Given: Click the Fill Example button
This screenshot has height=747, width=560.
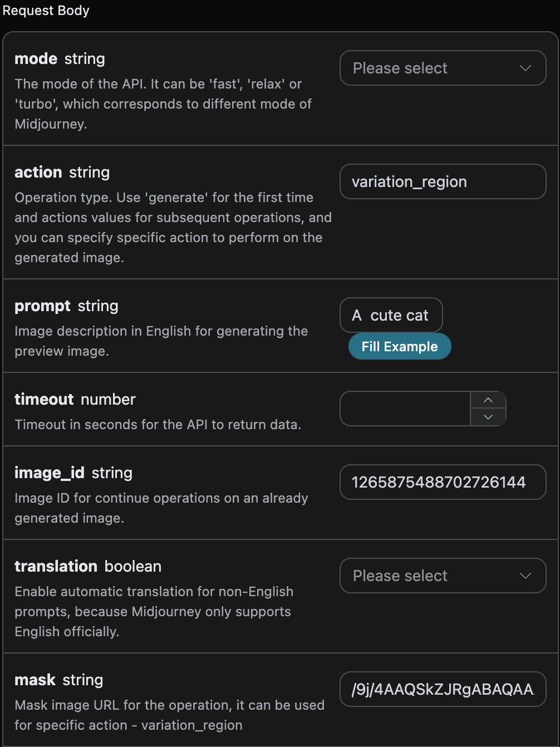Looking at the screenshot, I should (x=400, y=346).
